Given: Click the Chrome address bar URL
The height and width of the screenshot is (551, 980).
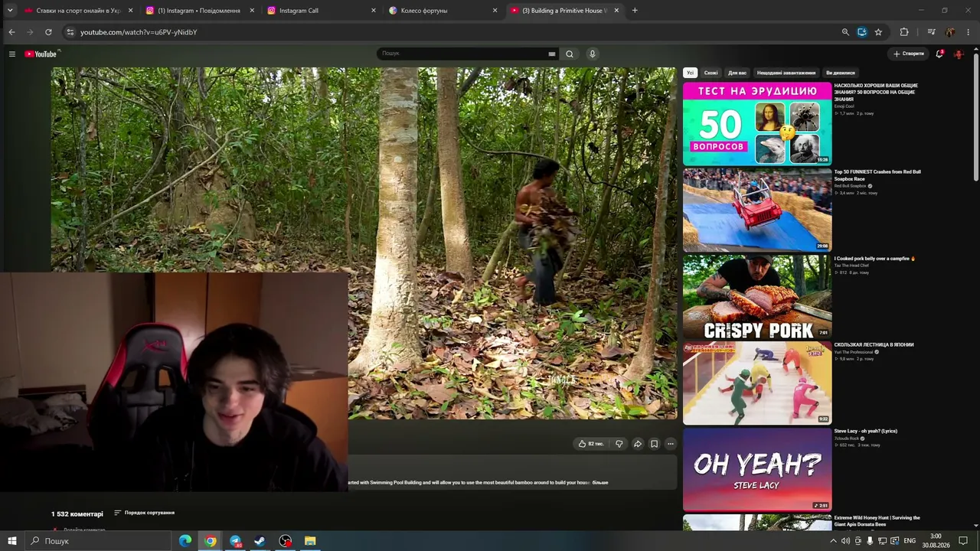Looking at the screenshot, I should [139, 32].
